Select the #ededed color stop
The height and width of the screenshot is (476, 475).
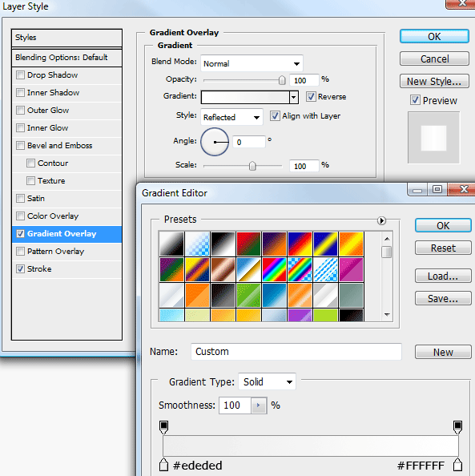(x=163, y=464)
